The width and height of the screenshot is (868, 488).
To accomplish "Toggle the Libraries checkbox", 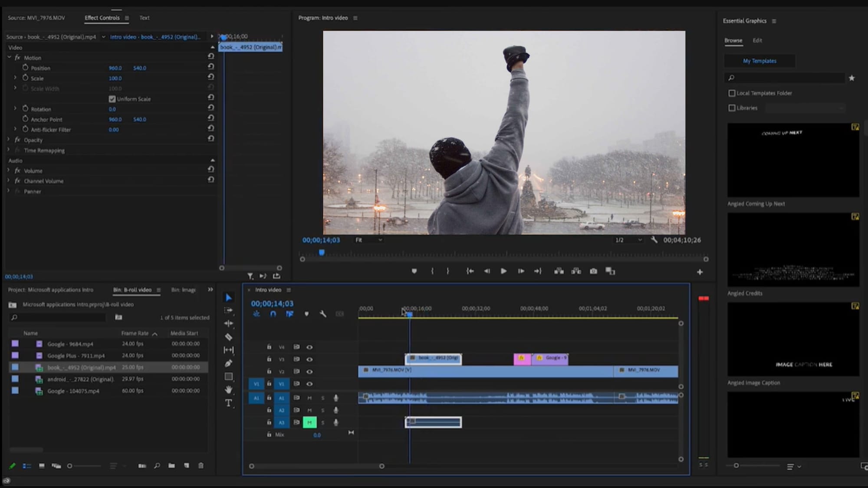I will click(732, 108).
